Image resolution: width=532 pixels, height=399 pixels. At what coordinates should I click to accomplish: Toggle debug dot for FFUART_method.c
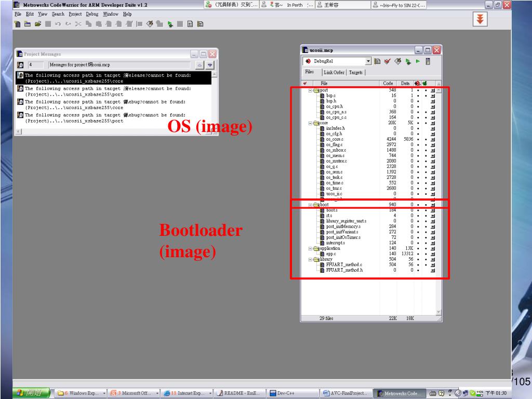(x=418, y=264)
